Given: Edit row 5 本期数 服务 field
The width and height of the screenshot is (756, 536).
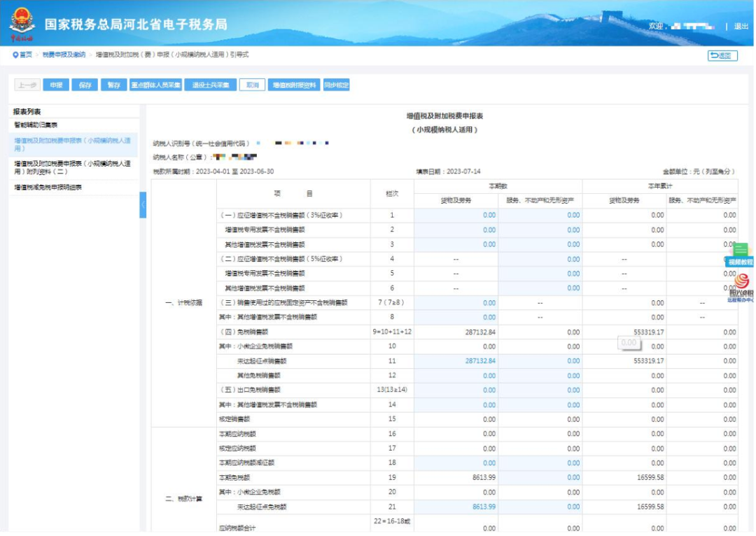Looking at the screenshot, I should (x=541, y=274).
